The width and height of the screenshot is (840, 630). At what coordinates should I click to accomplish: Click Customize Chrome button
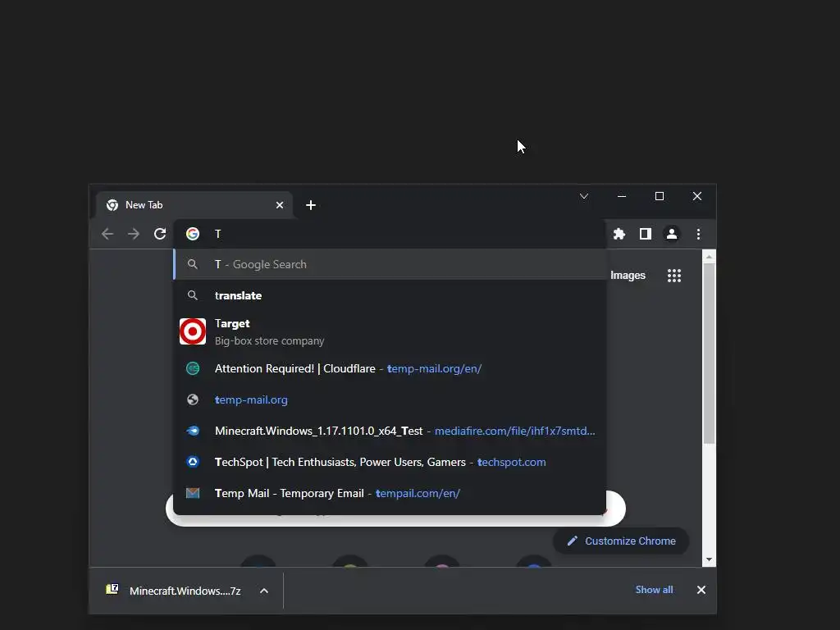tap(621, 541)
